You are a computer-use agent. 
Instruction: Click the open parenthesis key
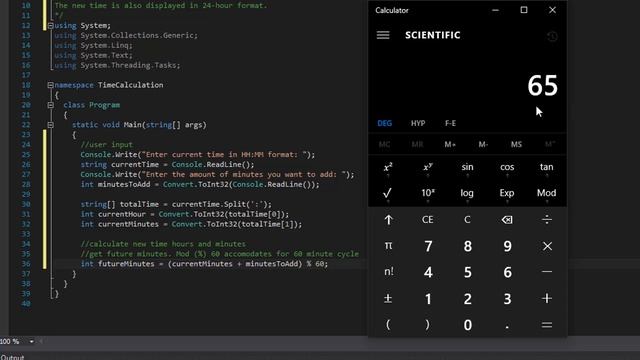[388, 325]
